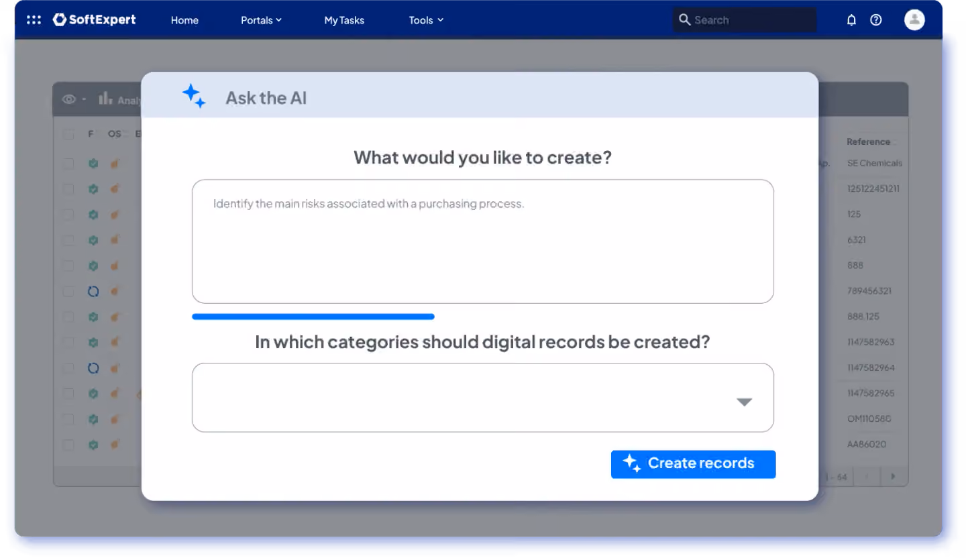
Task: Click the "What would you like to create" text box
Action: pyautogui.click(x=482, y=241)
